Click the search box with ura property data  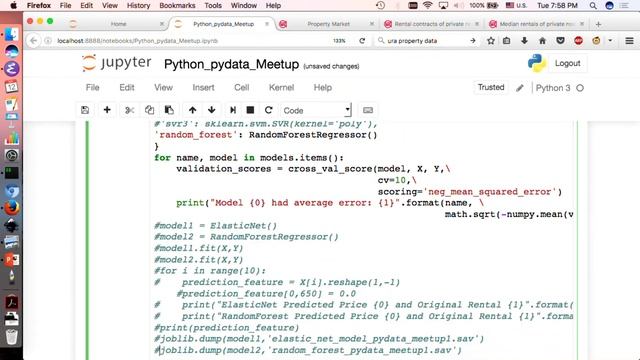424,41
